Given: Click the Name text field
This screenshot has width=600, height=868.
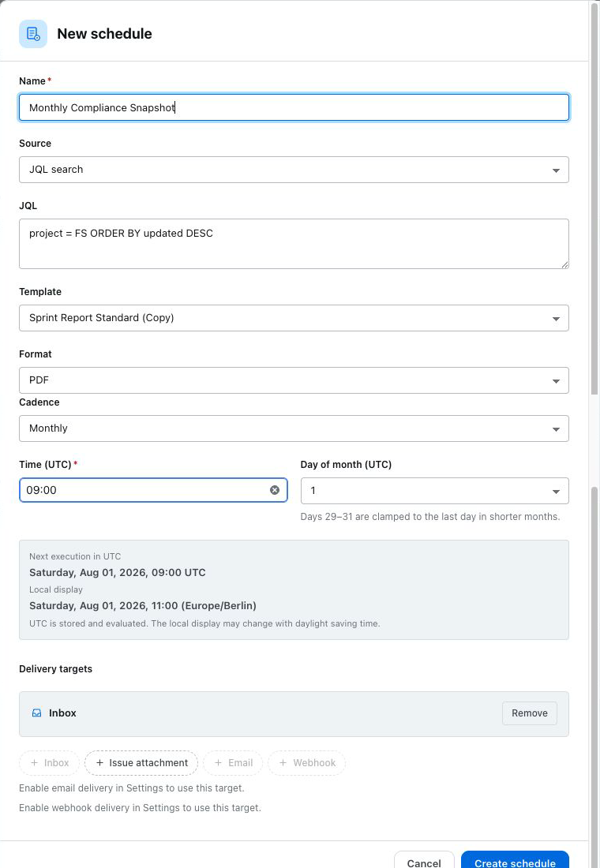Looking at the screenshot, I should [294, 107].
